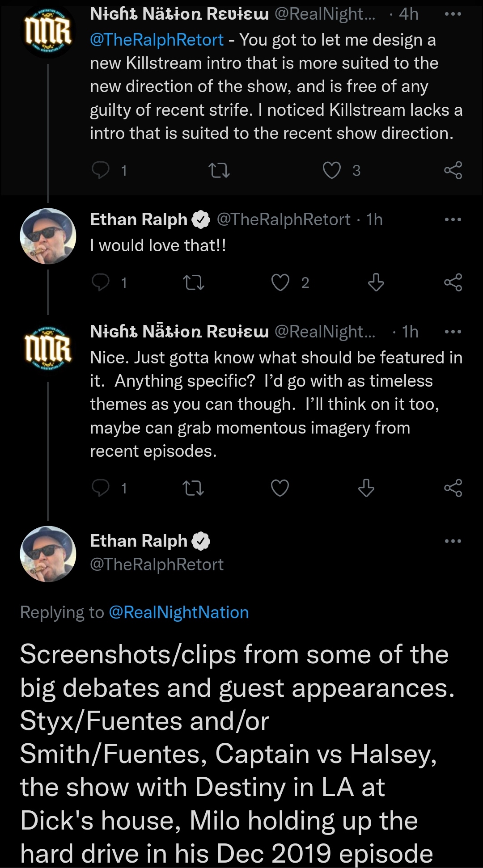
Task: Like the "I would love that!!" tweet
Action: [280, 282]
